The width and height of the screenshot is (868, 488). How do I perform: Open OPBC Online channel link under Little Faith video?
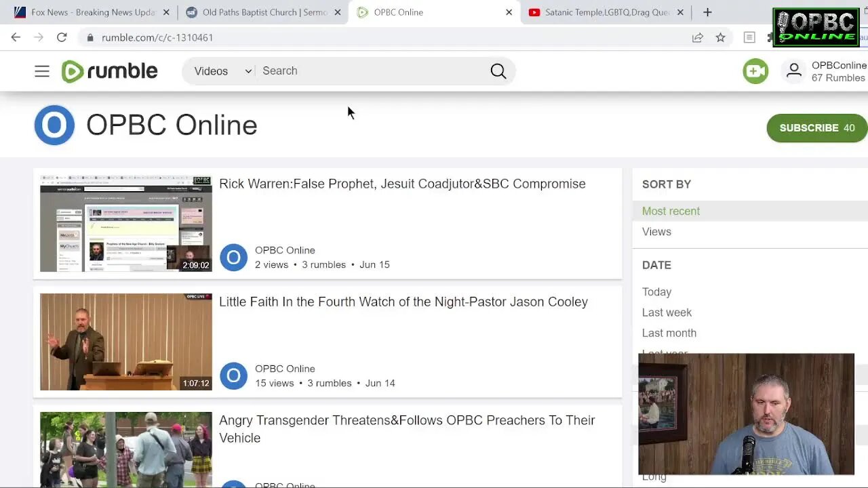[x=285, y=369]
